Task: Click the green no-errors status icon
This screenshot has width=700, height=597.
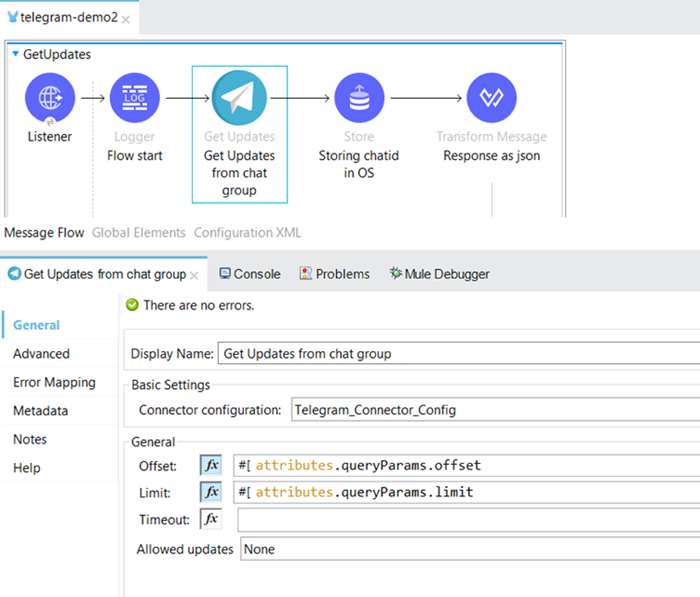Action: 132,305
